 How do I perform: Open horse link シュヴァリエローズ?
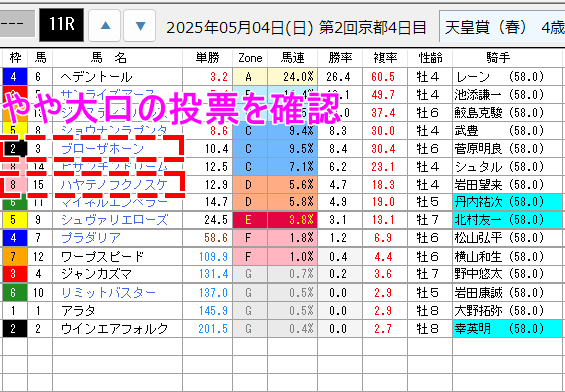pos(114,220)
